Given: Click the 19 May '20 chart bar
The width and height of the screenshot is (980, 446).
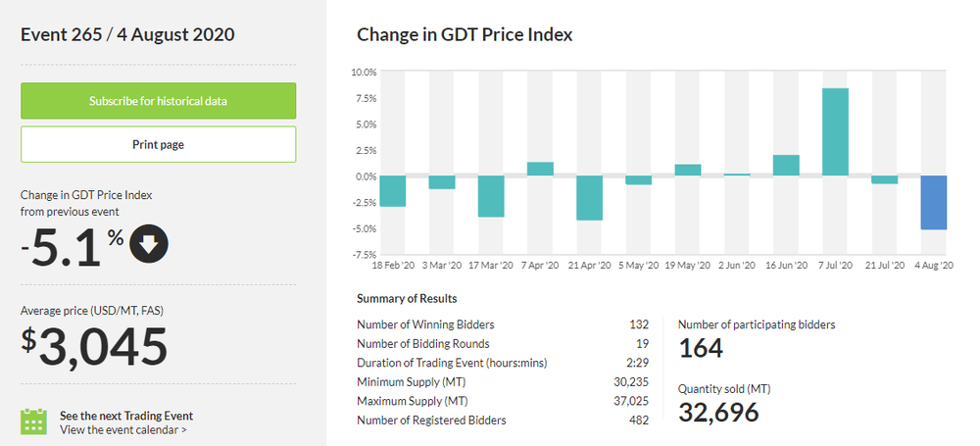Looking at the screenshot, I should [x=688, y=170].
